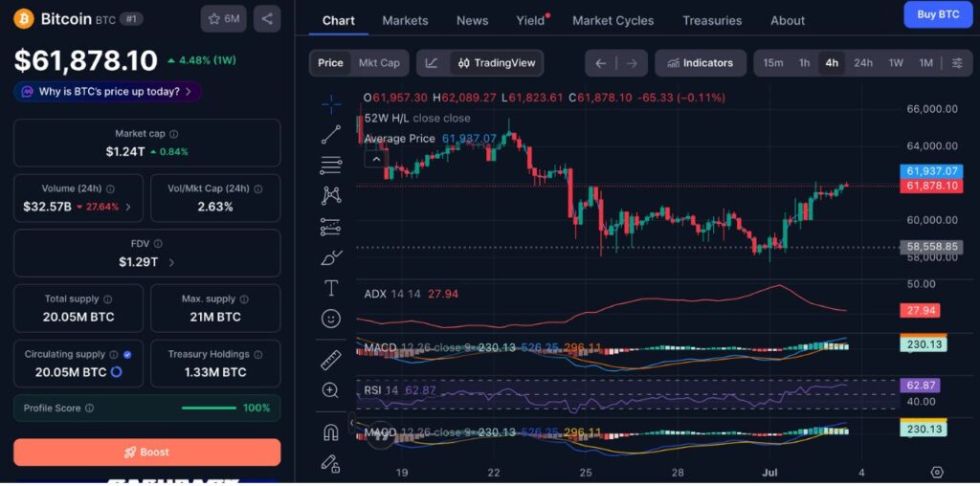Open the Yield tab

coord(530,21)
